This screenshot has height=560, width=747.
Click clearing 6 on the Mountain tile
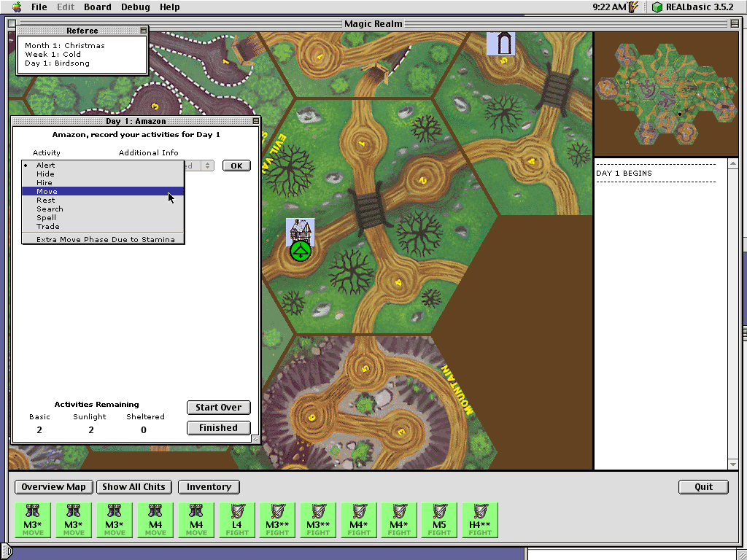(311, 418)
